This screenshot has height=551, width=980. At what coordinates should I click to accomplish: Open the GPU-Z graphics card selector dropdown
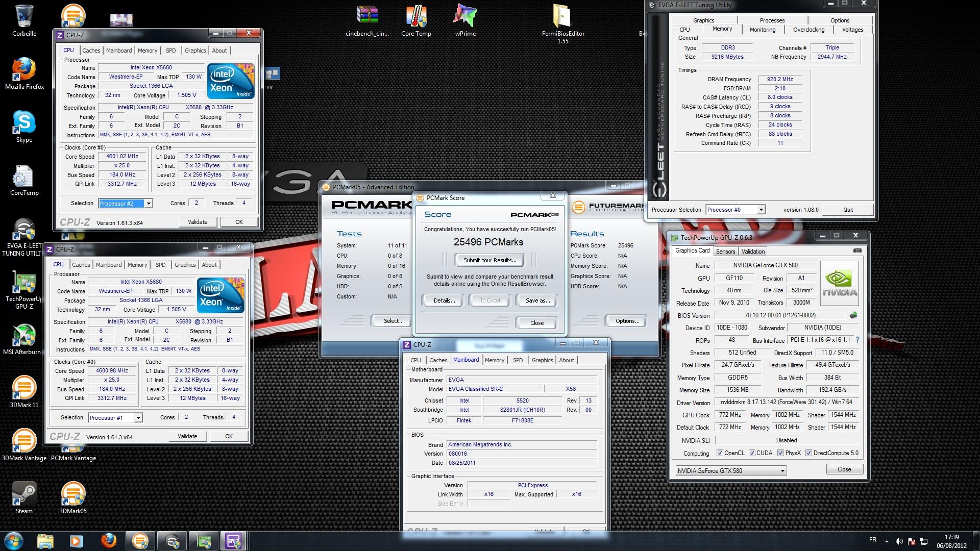click(730, 471)
